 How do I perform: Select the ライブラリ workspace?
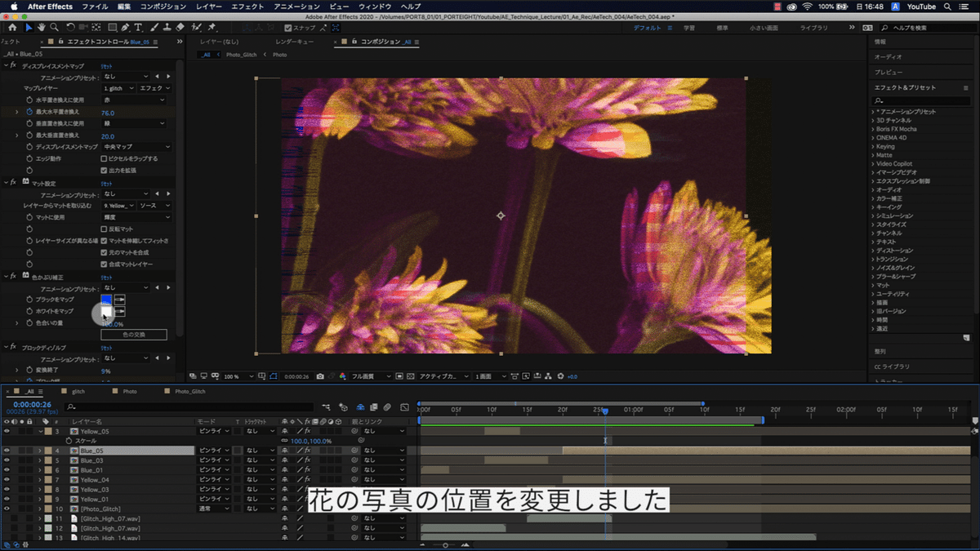point(813,28)
